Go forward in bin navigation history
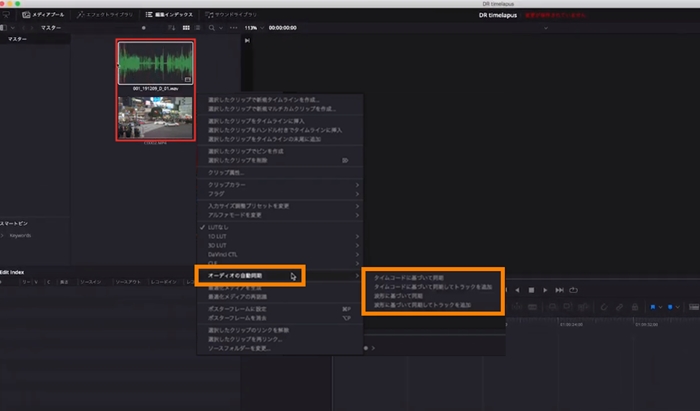 click(x=32, y=28)
